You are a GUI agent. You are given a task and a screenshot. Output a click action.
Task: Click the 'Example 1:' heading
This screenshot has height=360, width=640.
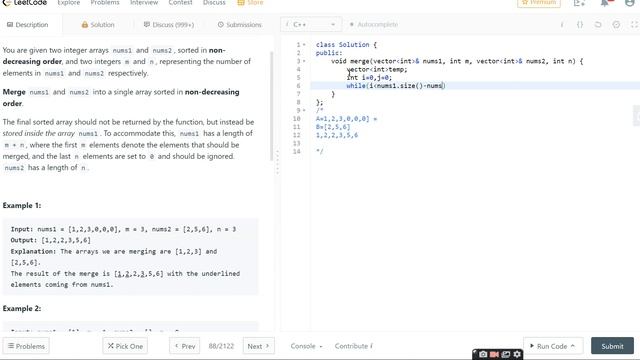pos(22,205)
